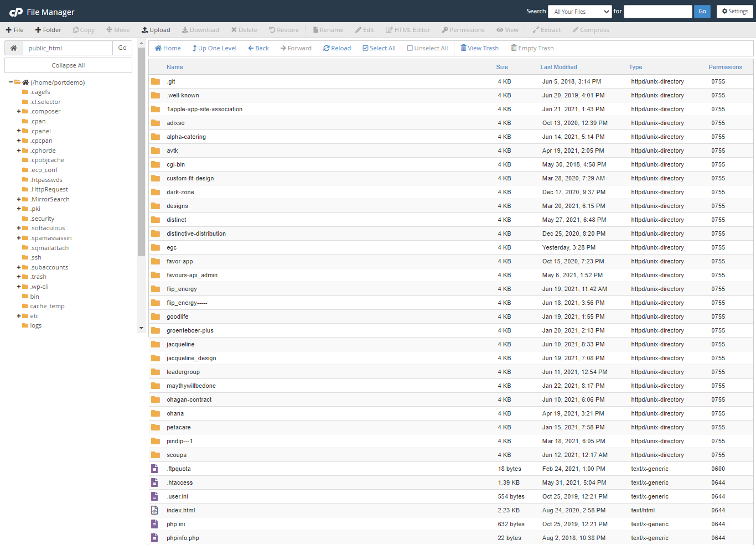This screenshot has height=545, width=756.
Task: Click the folder tree vertical scrollbar
Action: [141, 166]
